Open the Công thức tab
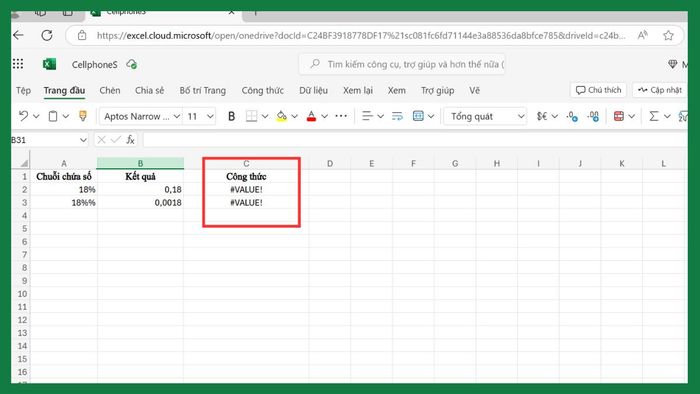 coord(262,90)
